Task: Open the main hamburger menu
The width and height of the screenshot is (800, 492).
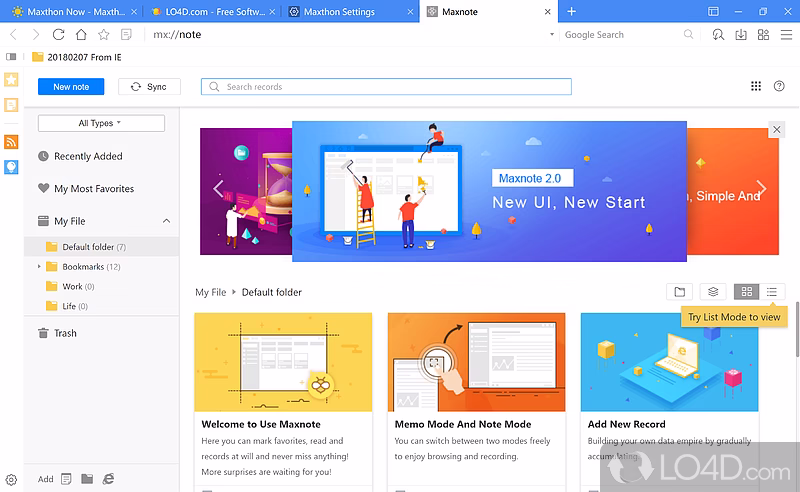Action: point(786,35)
